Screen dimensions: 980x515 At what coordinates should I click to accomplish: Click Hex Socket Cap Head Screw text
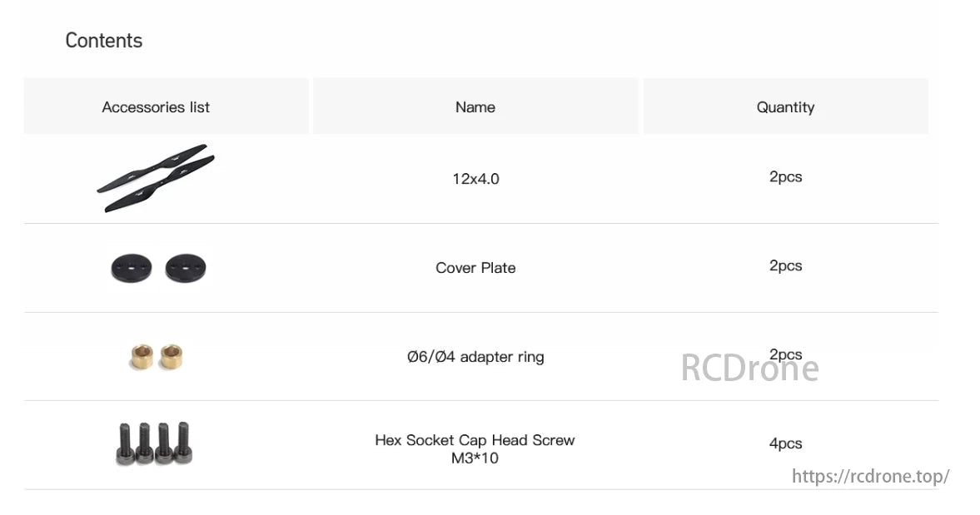(475, 440)
